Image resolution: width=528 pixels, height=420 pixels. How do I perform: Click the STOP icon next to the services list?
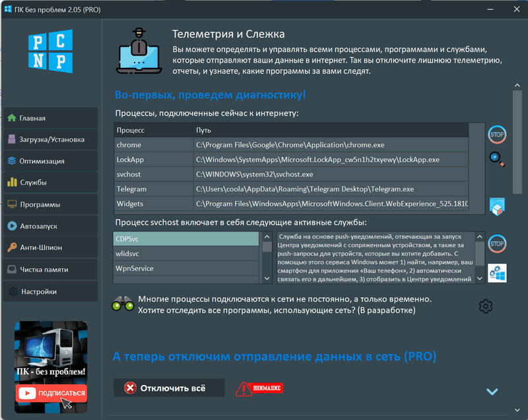496,243
